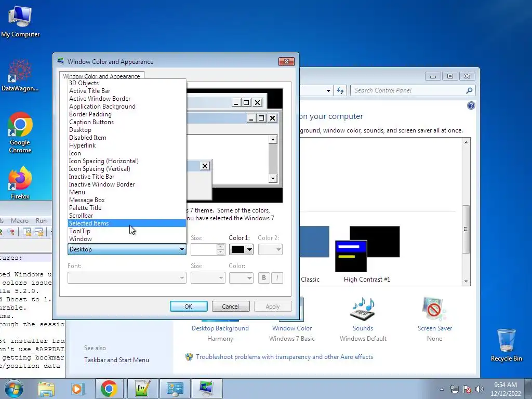Open the Run menu in Notepad++
Viewport: 532px width, 399px height.
(42, 220)
